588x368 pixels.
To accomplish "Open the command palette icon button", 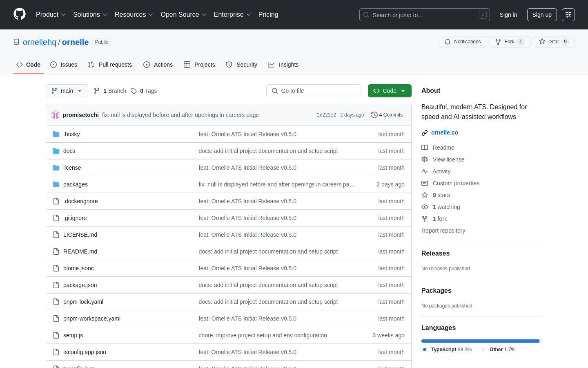I will click(568, 15).
